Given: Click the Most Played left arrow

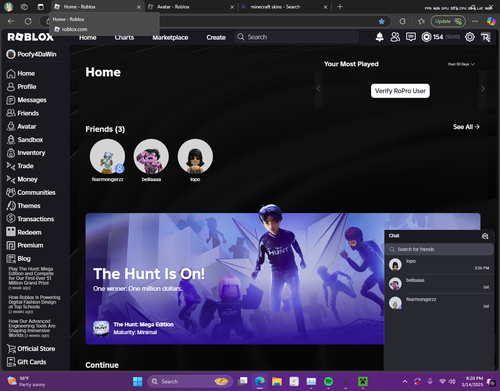Looking at the screenshot, I should coord(319,89).
